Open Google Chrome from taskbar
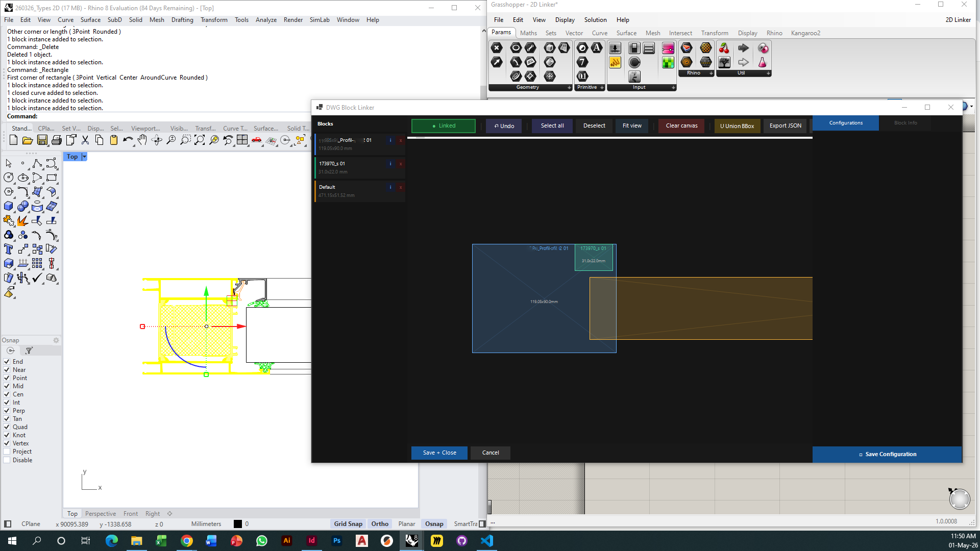980x551 pixels. click(186, 541)
